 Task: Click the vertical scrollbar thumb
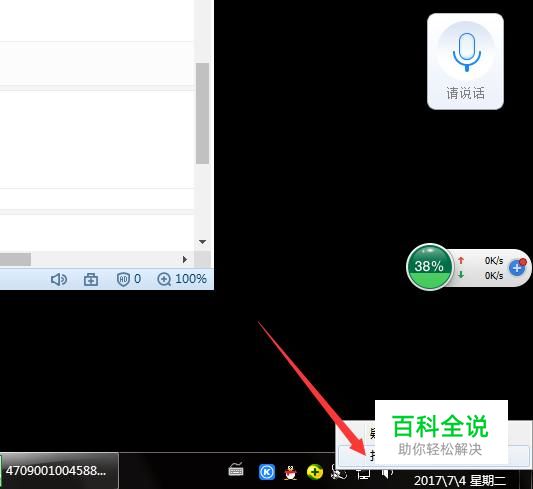coord(203,113)
